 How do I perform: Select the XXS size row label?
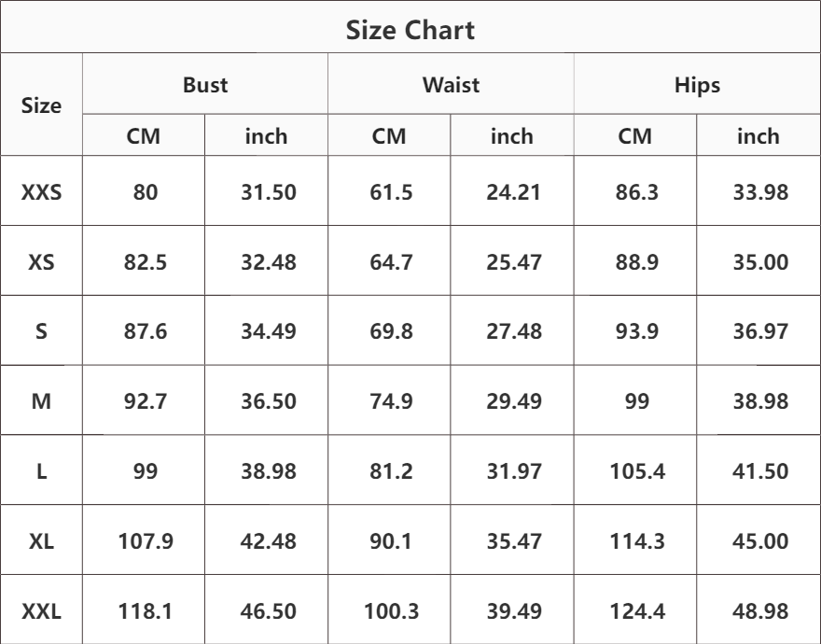point(41,192)
